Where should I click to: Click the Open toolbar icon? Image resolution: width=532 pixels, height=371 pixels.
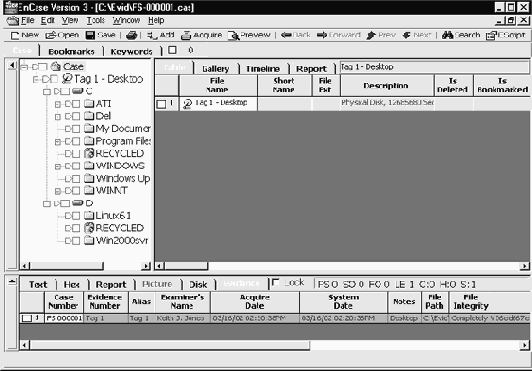51,35
